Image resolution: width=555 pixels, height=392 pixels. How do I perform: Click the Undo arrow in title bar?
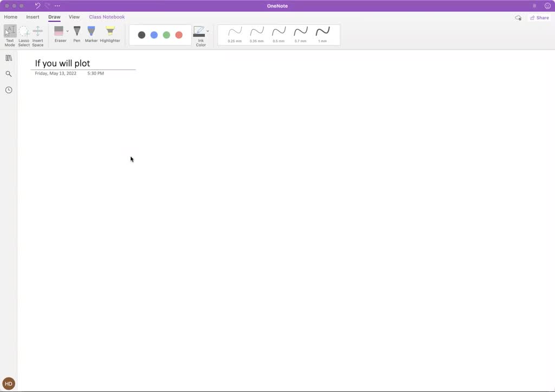37,6
